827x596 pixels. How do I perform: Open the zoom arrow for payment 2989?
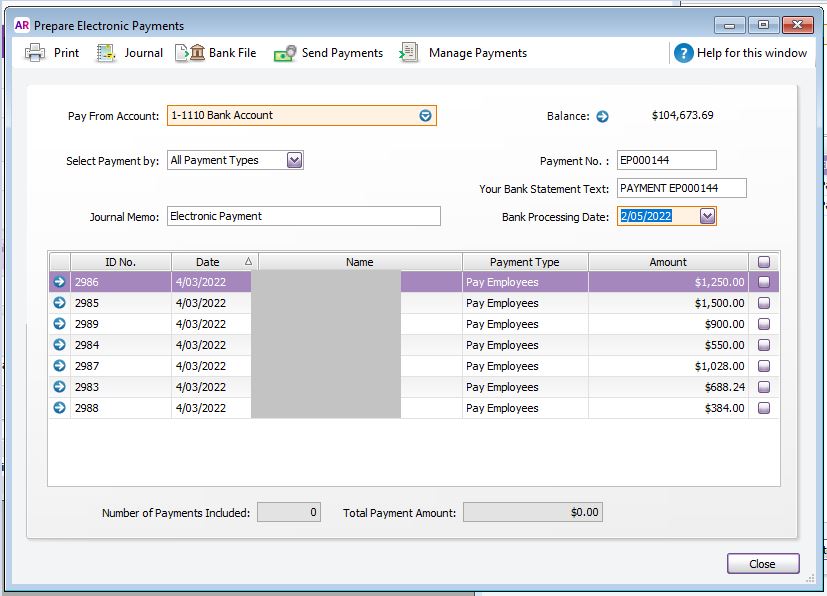point(59,324)
